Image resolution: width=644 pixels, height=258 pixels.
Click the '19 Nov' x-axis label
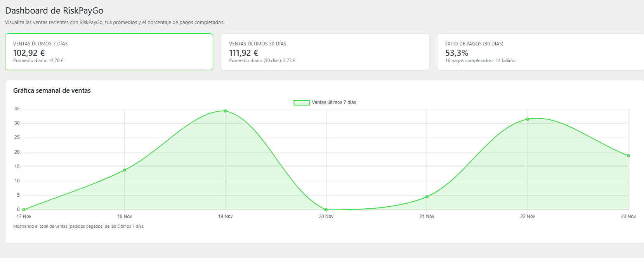coord(225,216)
